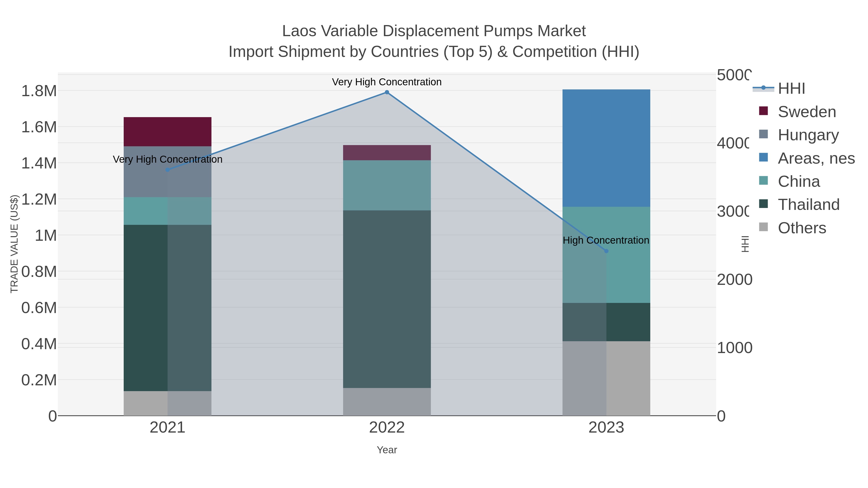Toggle the Sweden legend entry
868x488 pixels.
pos(797,112)
